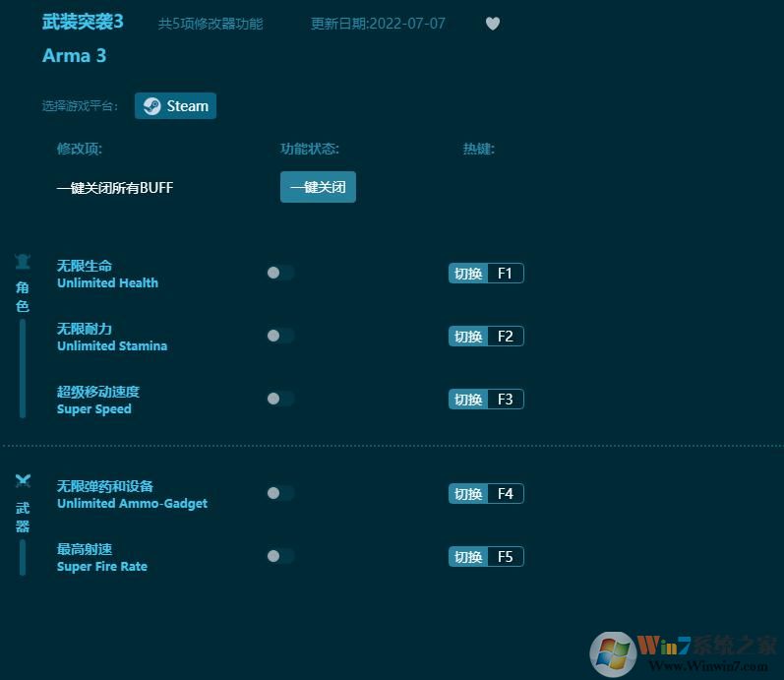Click 切换 button for F4 hotkey
Viewport: 784px width, 680px height.
click(x=468, y=494)
